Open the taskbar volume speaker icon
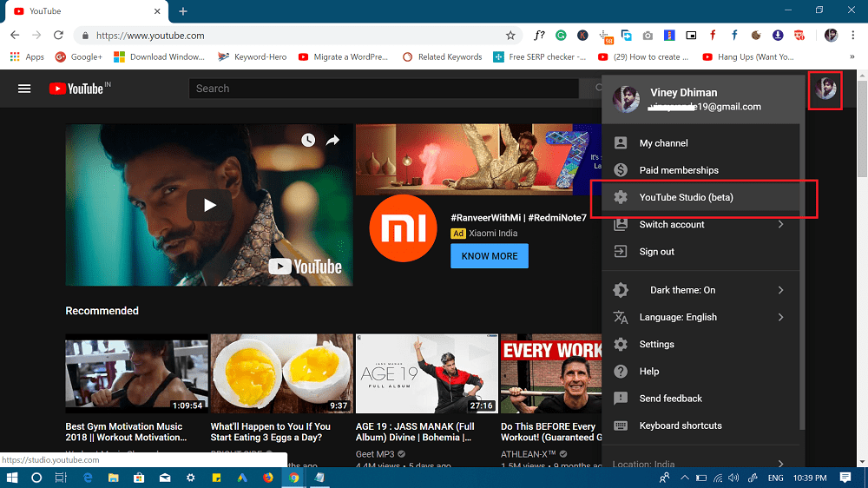Screen dimensions: 868x488 733,478
